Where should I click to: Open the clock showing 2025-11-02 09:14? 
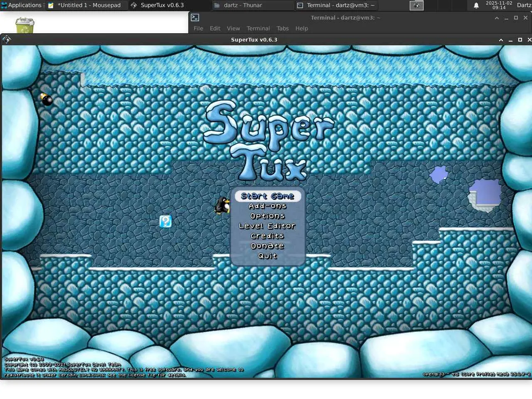click(x=499, y=5)
